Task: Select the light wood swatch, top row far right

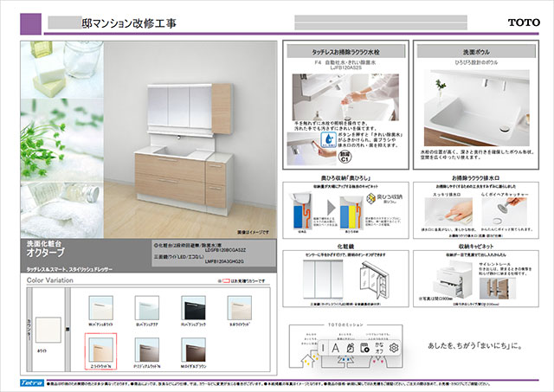Action: tap(240, 308)
